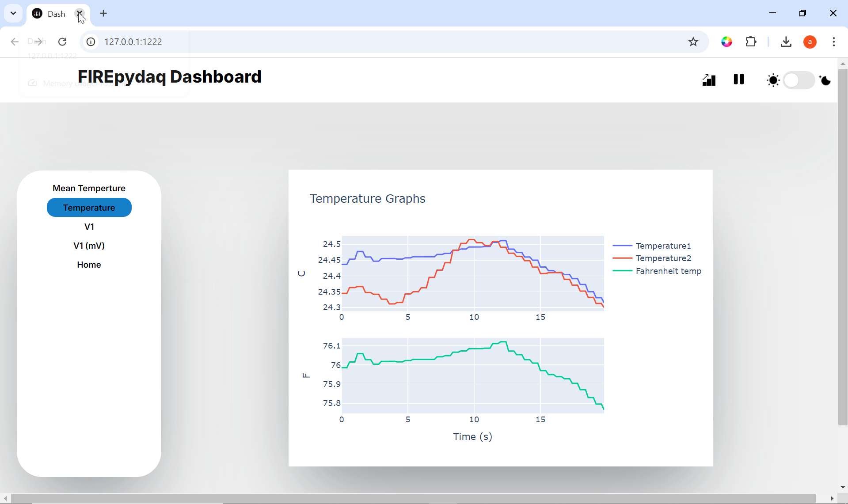This screenshot has height=504, width=848.
Task: Select the Dash browser tab
Action: pos(58,14)
